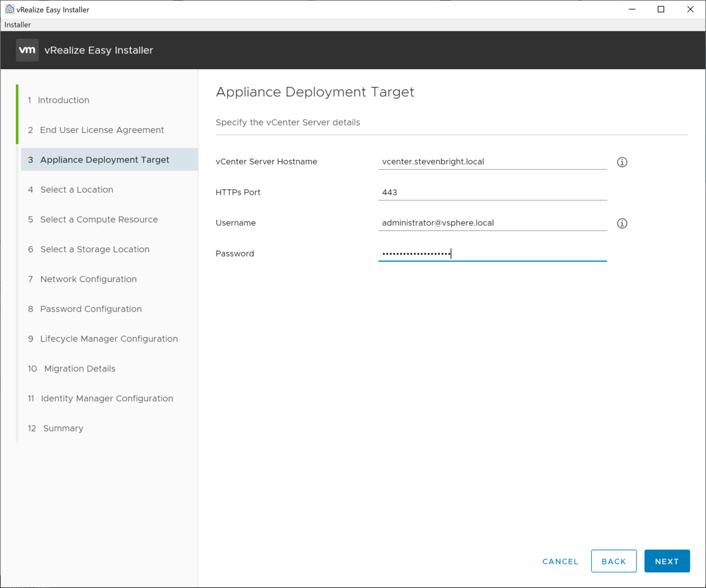Jump to Select a Location step
The image size is (706, 588).
tap(77, 189)
